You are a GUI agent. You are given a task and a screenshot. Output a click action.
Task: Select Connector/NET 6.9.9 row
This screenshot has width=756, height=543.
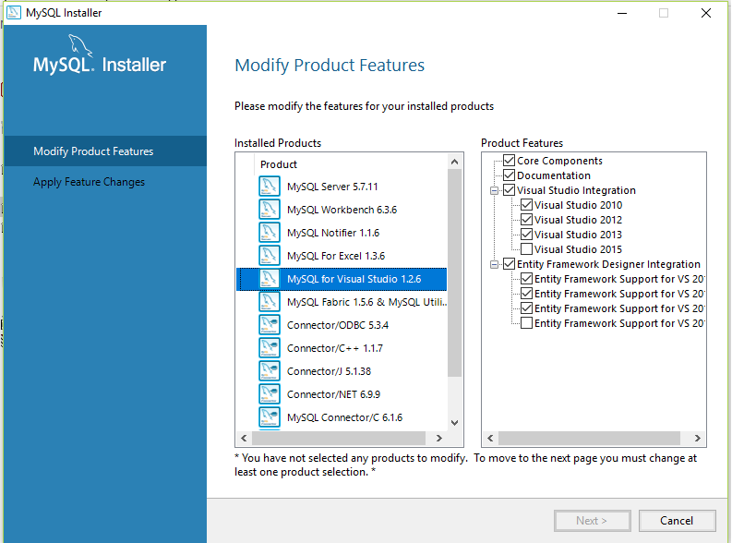pos(342,394)
